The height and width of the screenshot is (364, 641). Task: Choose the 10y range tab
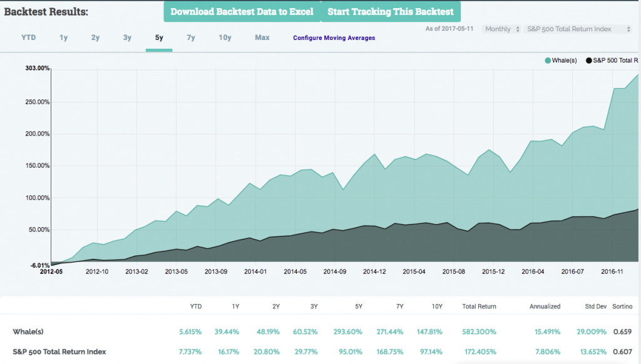click(x=225, y=38)
